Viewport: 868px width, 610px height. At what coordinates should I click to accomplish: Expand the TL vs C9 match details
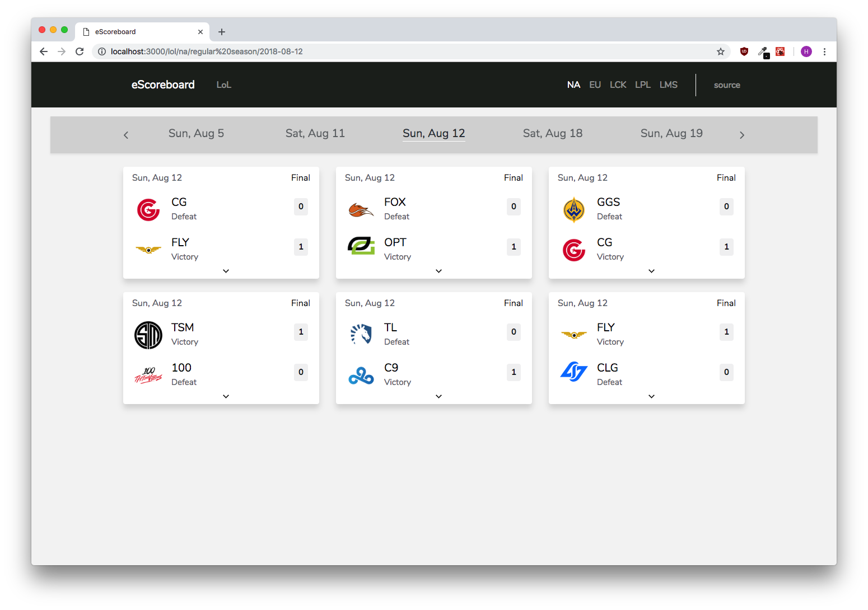[439, 396]
